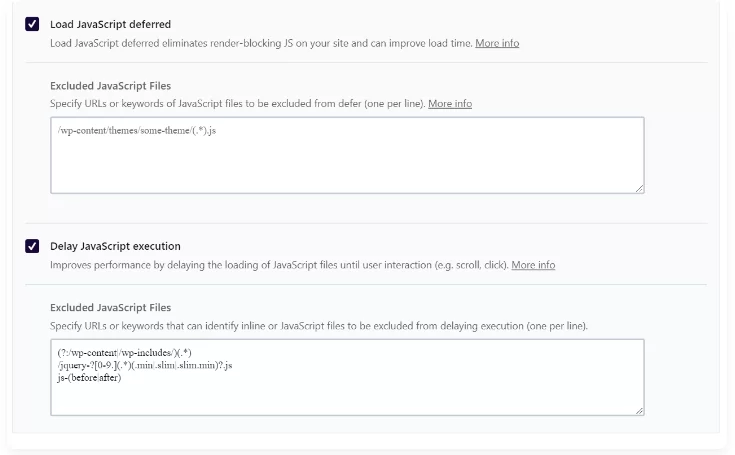The image size is (735, 455).
Task: Focus the deferred Excluded JavaScript Files textarea
Action: [x=347, y=155]
